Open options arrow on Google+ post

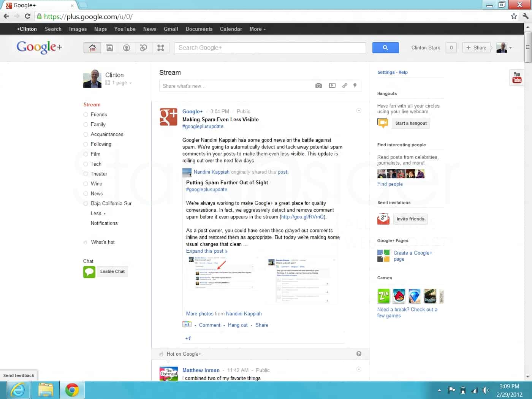[359, 111]
